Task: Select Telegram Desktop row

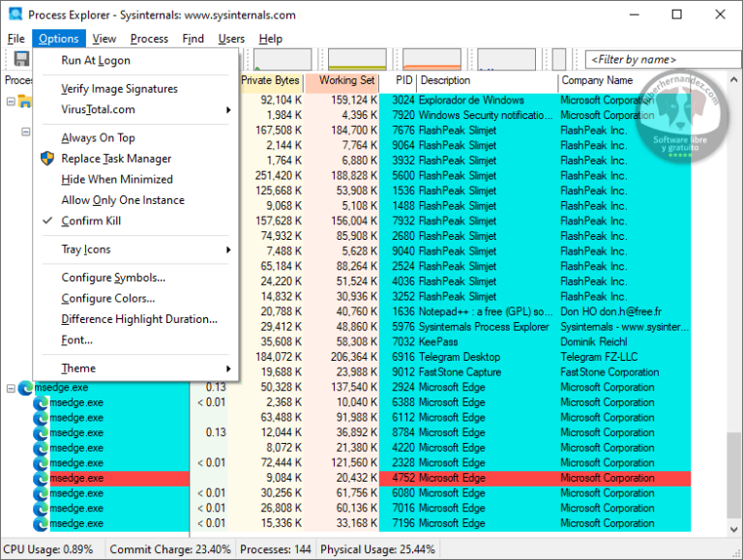Action: [x=464, y=357]
